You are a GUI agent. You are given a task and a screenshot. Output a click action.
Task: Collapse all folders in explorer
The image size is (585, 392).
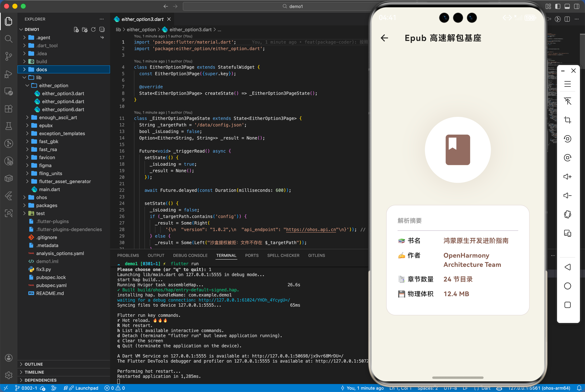[102, 29]
